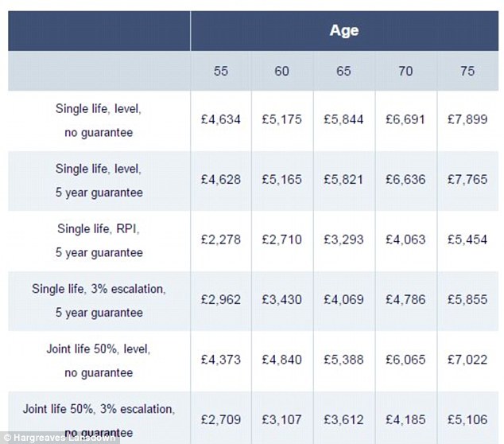This screenshot has width=504, height=444.
Task: Click the 'Single life, level, no guarantee' row label
Action: pos(99,121)
